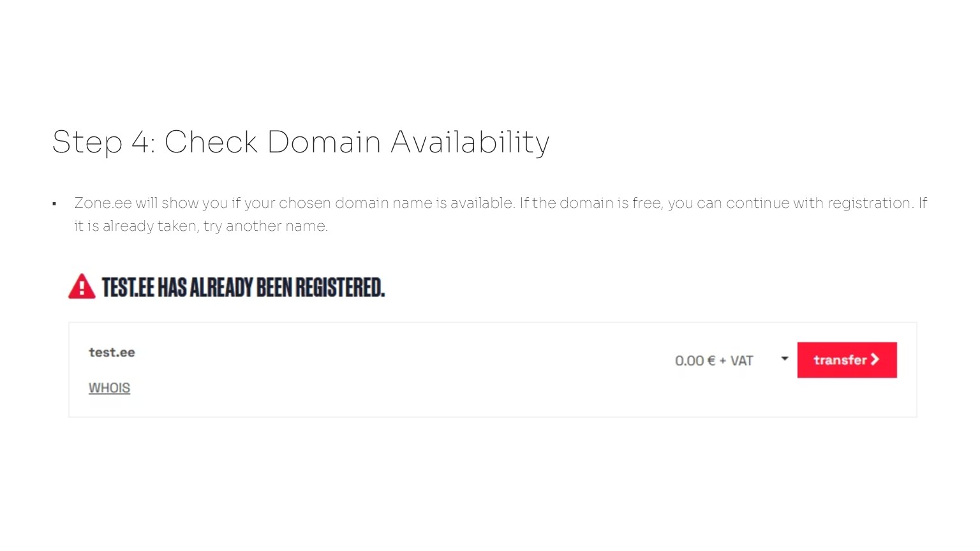Click the chevron arrow inside transfer button
Screen dimensions: 980x551
pos(875,360)
